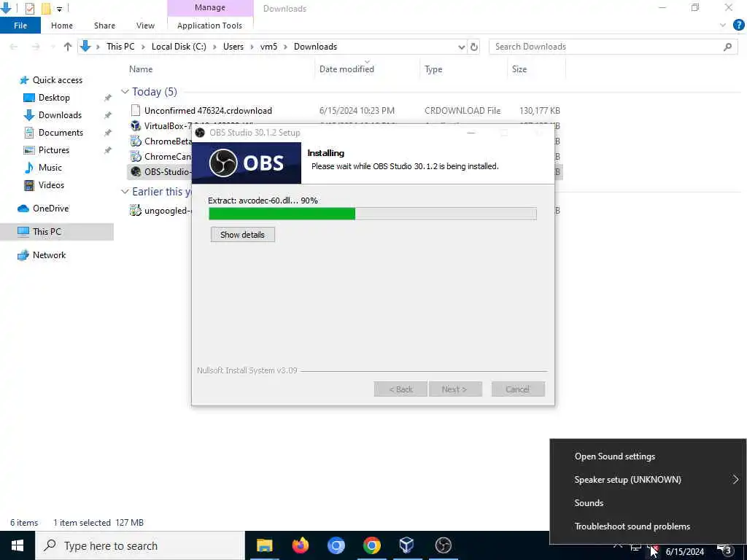Go up one folder level arrow

tap(68, 47)
